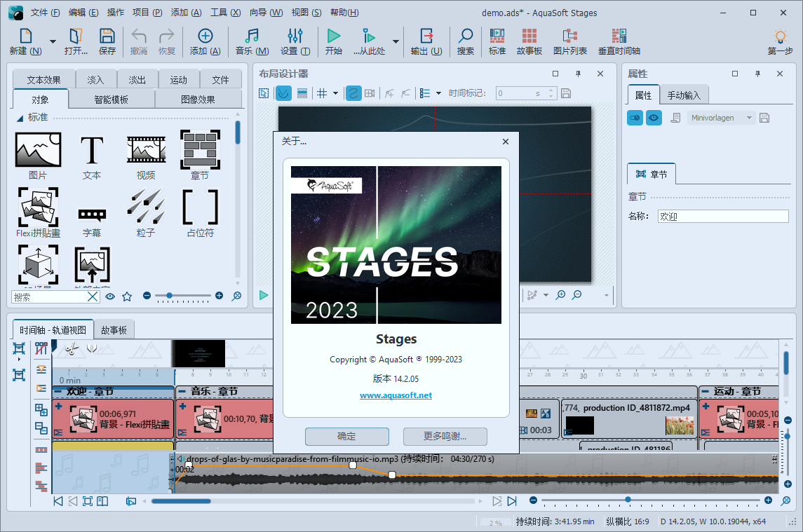Collapse the 标准 section in toolbox
This screenshot has height=532, width=803.
(x=20, y=118)
